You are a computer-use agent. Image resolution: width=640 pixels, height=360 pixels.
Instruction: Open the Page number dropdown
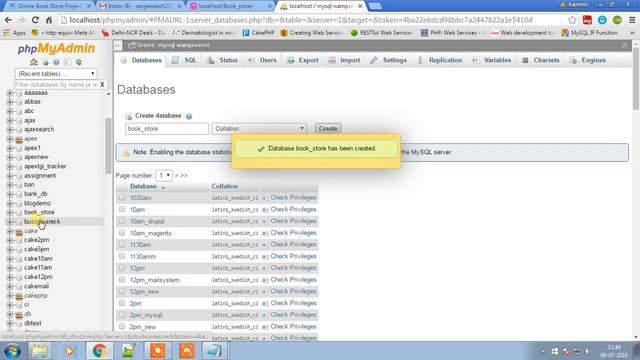(x=164, y=176)
